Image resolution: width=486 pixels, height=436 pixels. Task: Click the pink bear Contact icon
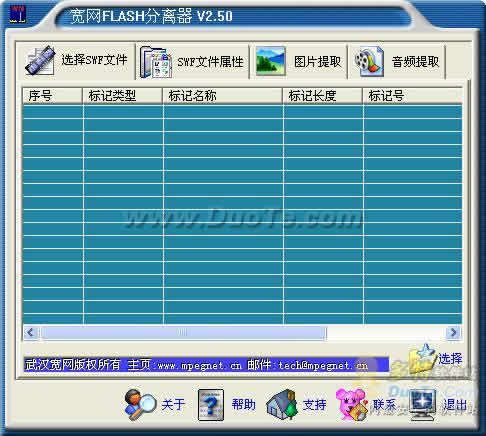[x=352, y=404]
